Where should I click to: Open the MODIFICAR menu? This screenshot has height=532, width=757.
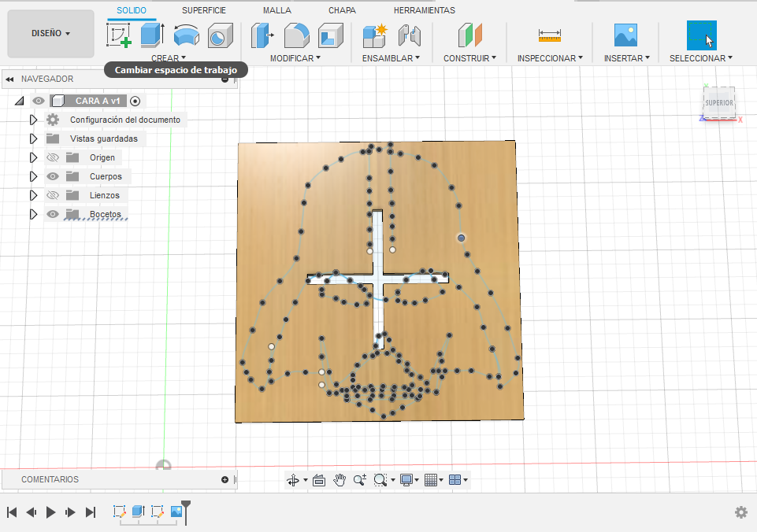pos(295,58)
